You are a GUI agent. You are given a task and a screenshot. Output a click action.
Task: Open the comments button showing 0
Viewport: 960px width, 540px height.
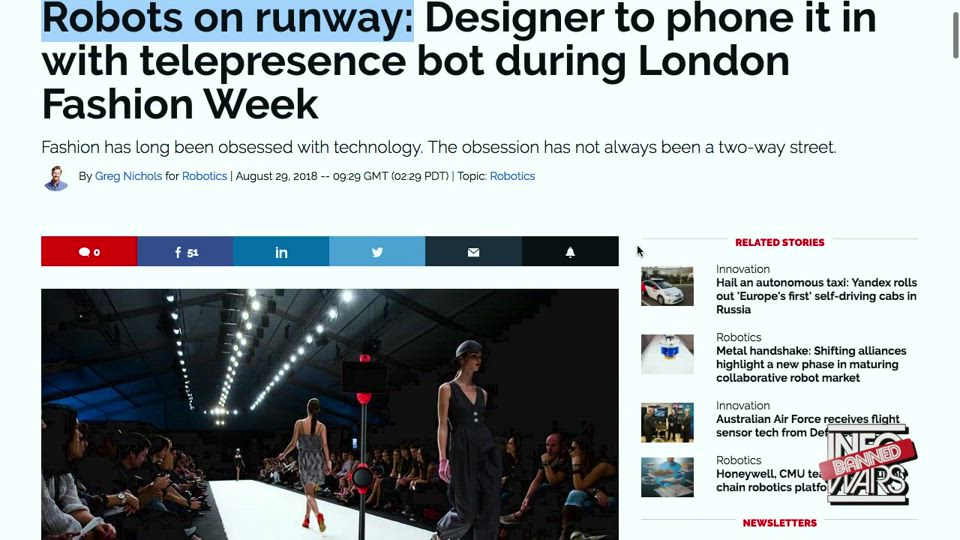tap(89, 252)
